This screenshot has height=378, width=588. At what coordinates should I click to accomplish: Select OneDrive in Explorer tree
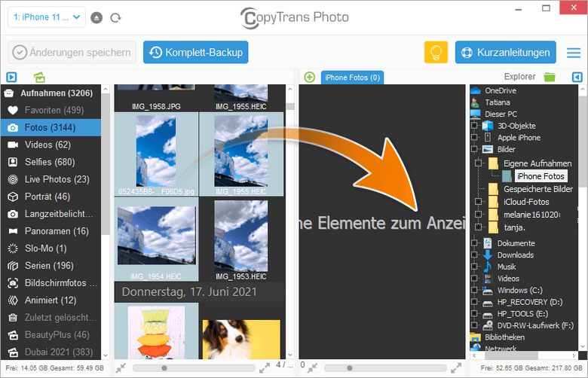click(501, 90)
